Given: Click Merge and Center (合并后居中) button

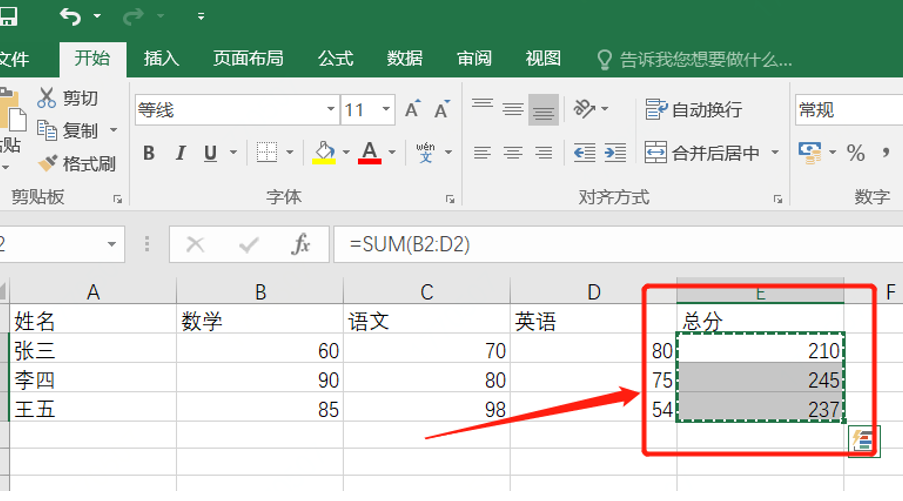Looking at the screenshot, I should coord(701,153).
